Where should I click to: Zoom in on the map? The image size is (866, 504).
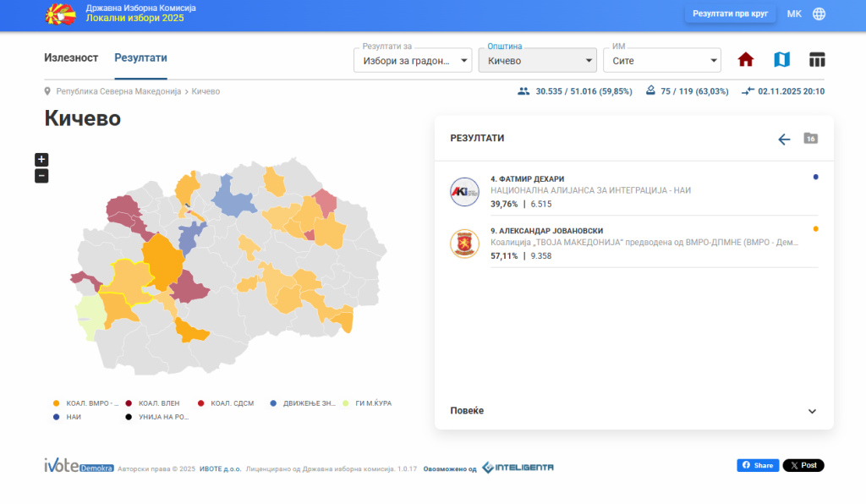(41, 160)
